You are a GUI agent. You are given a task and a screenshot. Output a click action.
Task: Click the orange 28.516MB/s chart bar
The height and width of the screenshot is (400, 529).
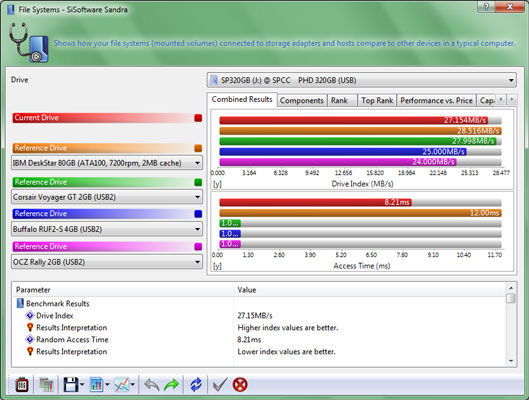pyautogui.click(x=360, y=131)
